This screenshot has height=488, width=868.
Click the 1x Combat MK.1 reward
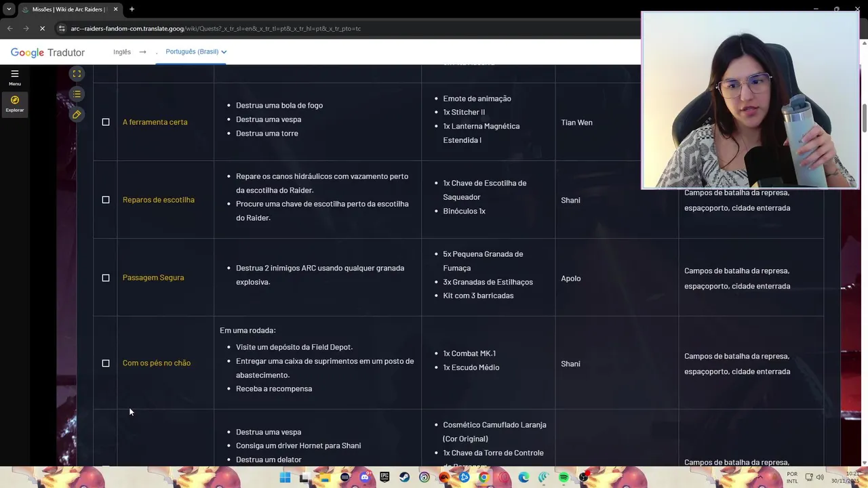pos(469,354)
